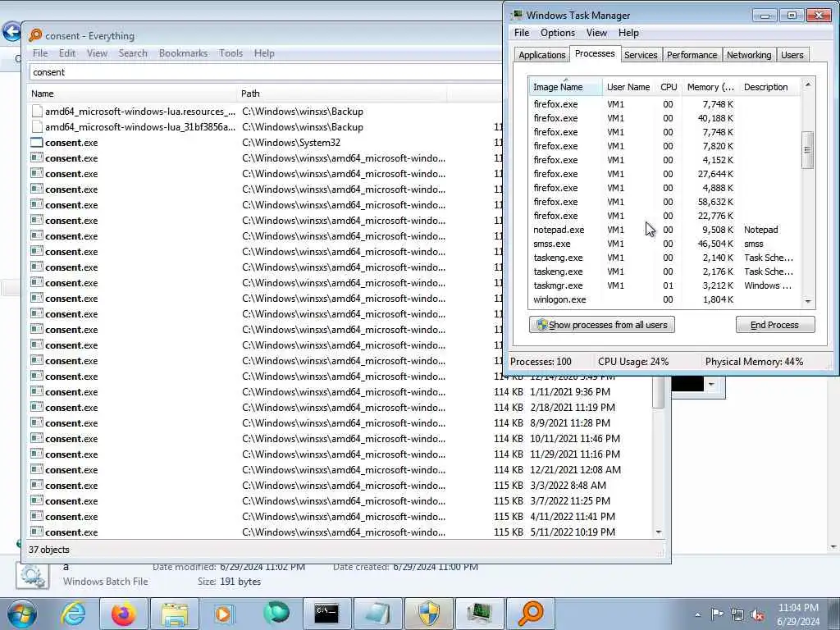This screenshot has width=840, height=630.
Task: Open dropdown arrow beside the black box
Action: [711, 384]
